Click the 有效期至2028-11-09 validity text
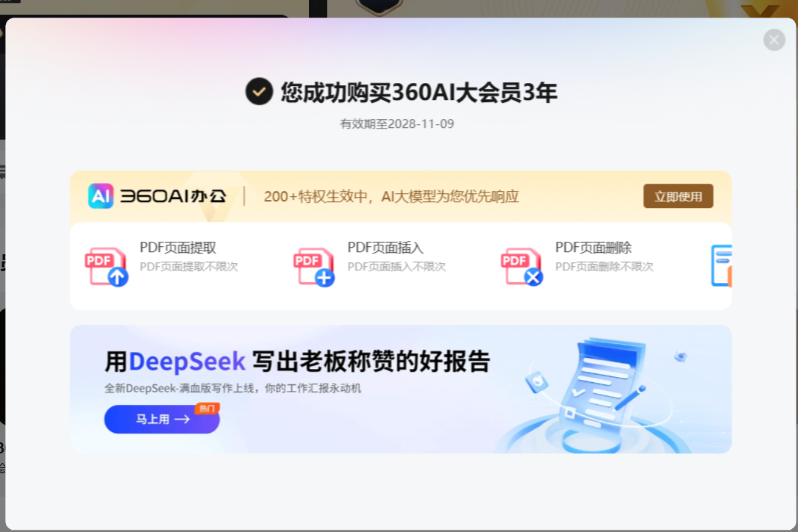Image resolution: width=798 pixels, height=532 pixels. pos(397,123)
